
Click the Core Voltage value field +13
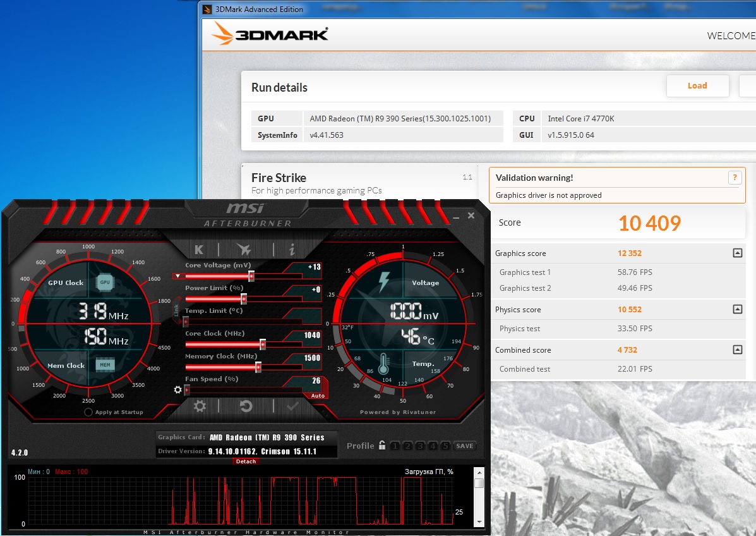click(313, 267)
